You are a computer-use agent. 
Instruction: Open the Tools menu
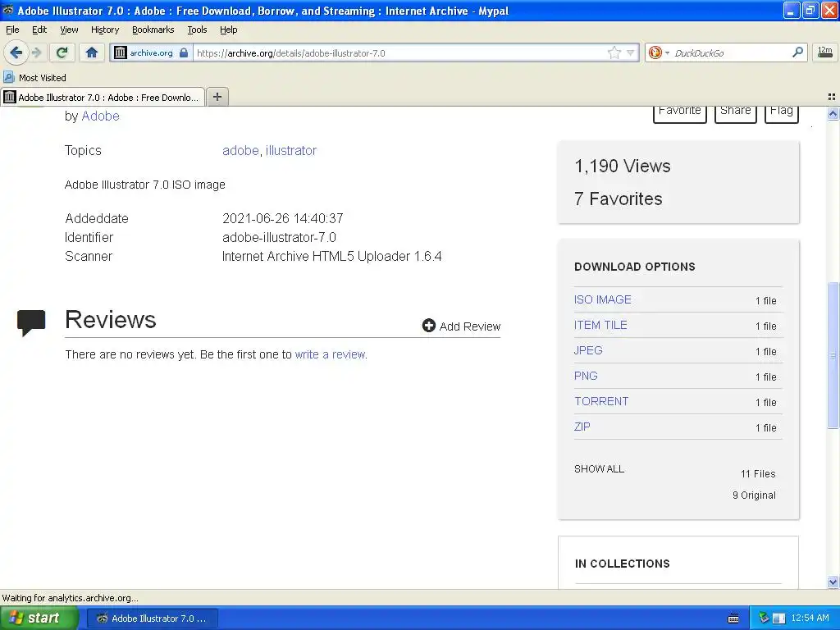[x=197, y=30]
